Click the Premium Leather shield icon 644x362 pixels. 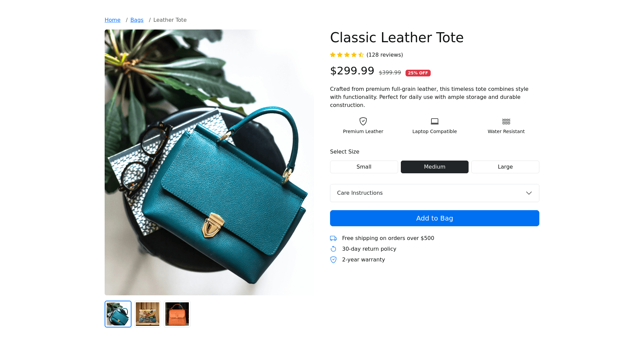[x=363, y=121]
